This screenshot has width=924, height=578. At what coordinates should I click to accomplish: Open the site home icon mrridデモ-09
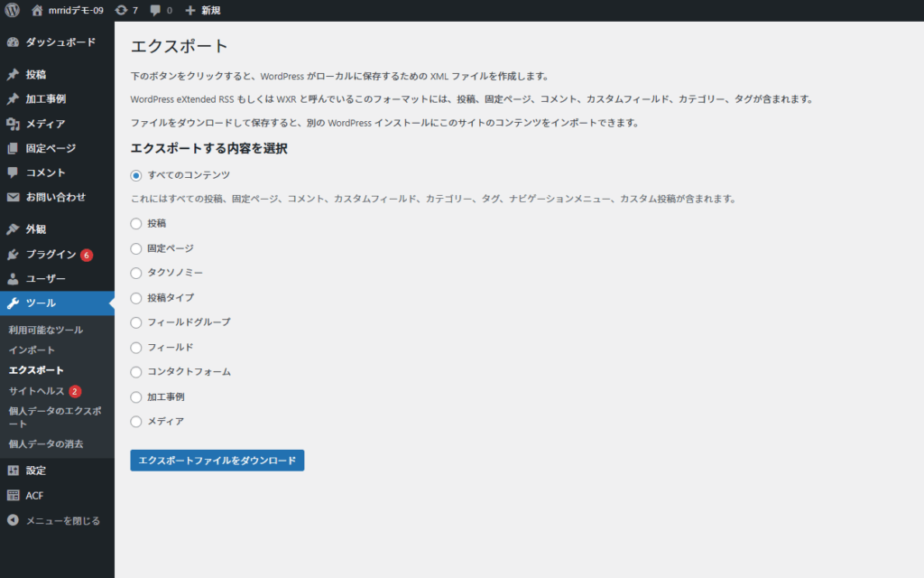[37, 10]
